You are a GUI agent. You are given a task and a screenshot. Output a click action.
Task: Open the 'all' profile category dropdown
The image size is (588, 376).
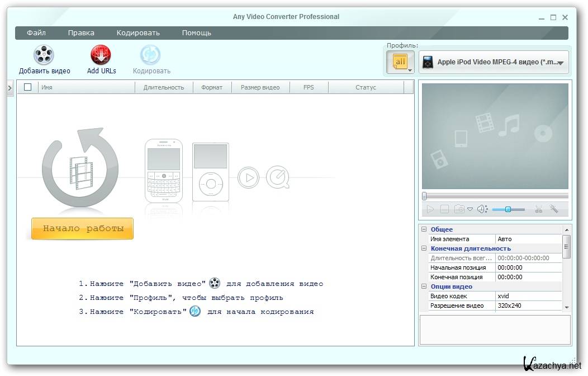click(x=401, y=62)
